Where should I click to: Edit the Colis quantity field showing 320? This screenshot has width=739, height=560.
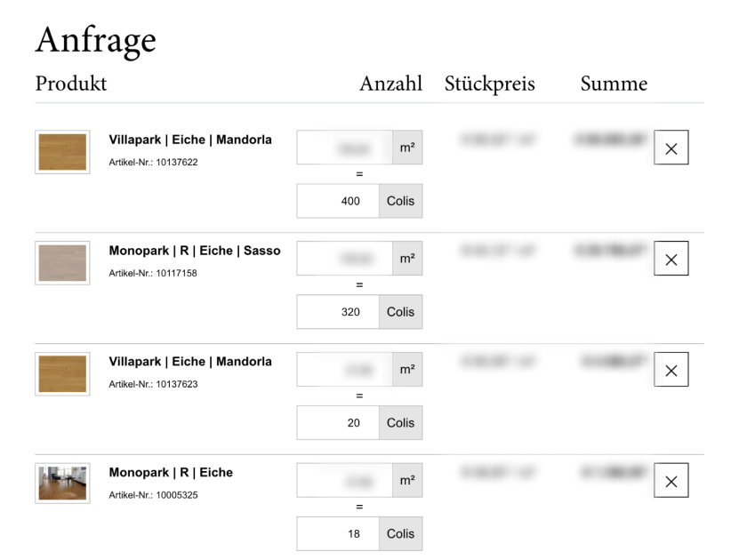(x=338, y=312)
